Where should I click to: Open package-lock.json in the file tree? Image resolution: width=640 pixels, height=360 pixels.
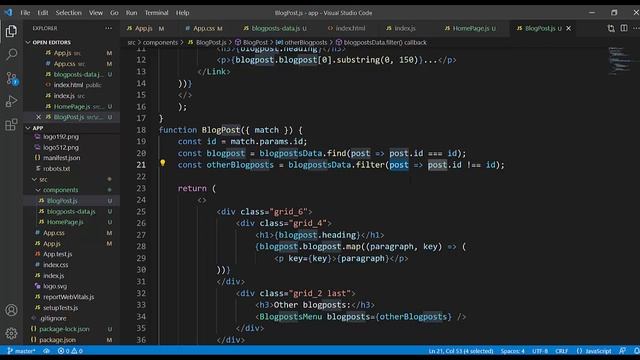tap(64, 329)
